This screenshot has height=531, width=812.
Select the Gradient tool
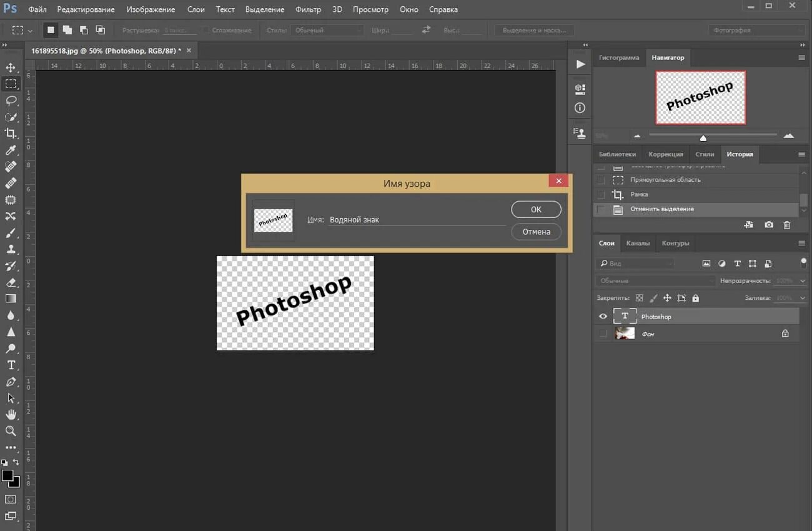tap(11, 299)
